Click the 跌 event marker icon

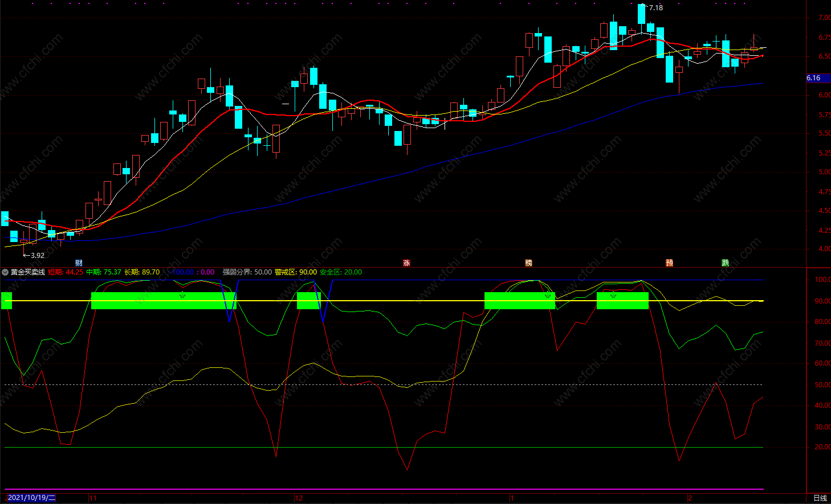pyautogui.click(x=725, y=263)
